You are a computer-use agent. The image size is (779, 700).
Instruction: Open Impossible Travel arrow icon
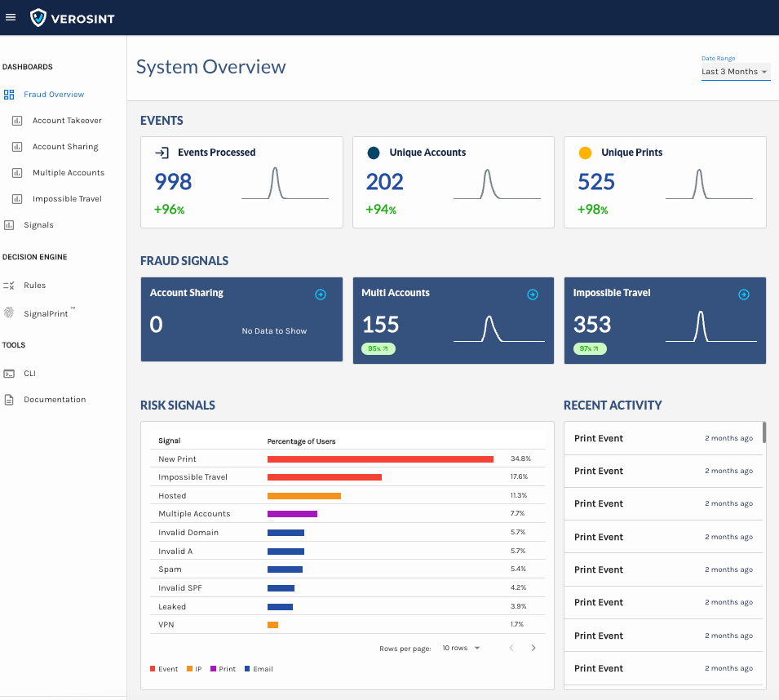click(x=744, y=295)
